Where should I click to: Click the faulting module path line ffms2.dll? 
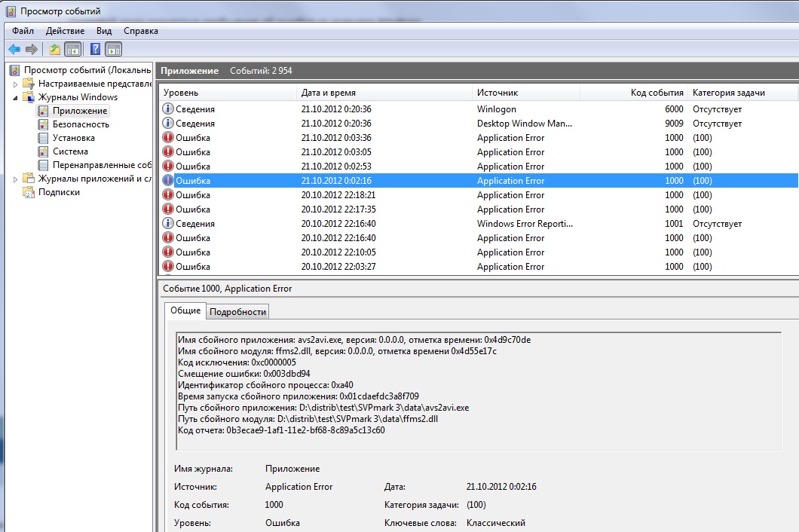(308, 419)
